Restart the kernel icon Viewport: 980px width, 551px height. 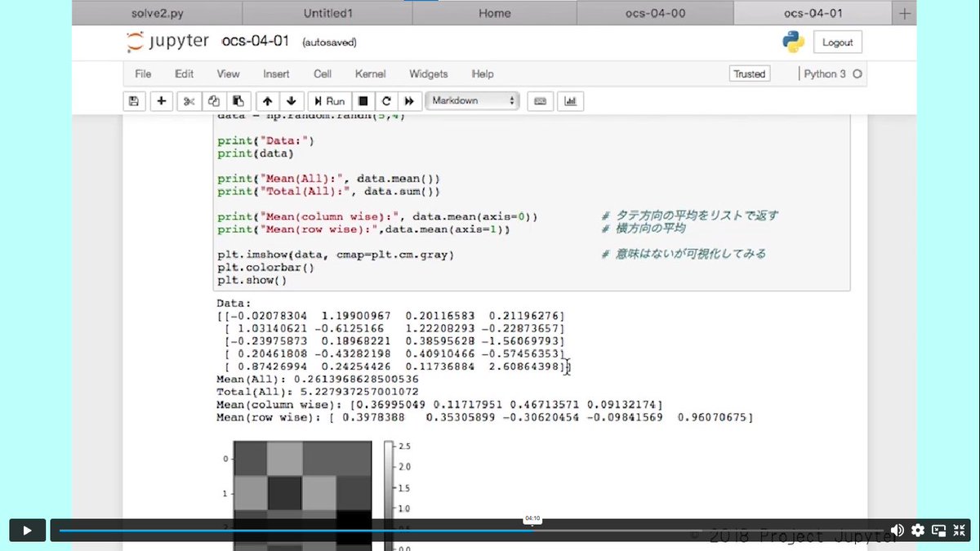(x=386, y=101)
